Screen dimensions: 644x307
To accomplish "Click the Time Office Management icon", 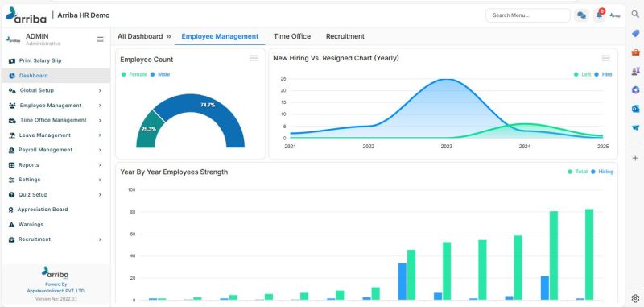I will click(x=12, y=120).
